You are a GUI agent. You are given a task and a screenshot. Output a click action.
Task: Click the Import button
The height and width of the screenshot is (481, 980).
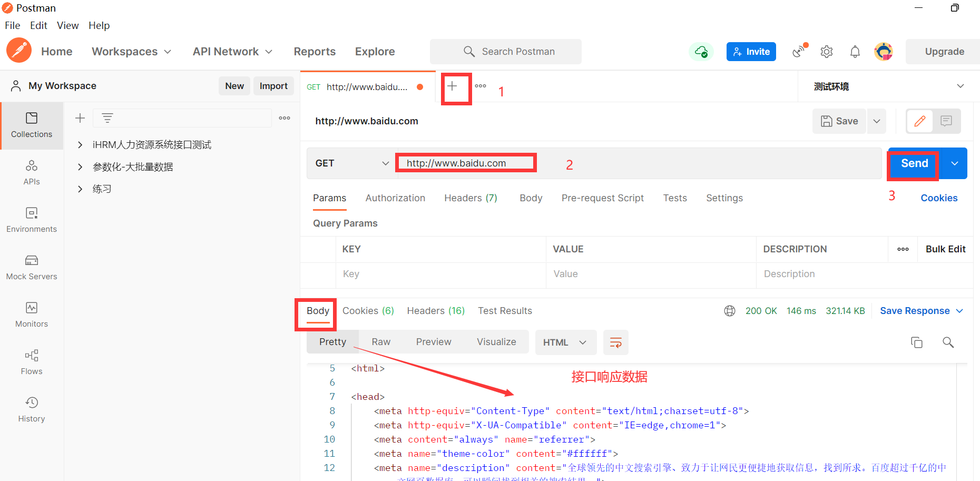pos(273,86)
